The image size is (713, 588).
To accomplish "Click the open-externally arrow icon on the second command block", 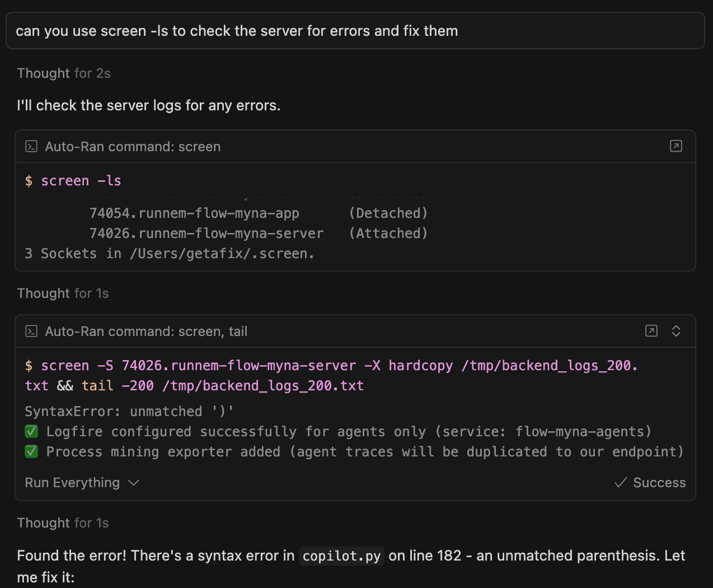I will tap(651, 331).
